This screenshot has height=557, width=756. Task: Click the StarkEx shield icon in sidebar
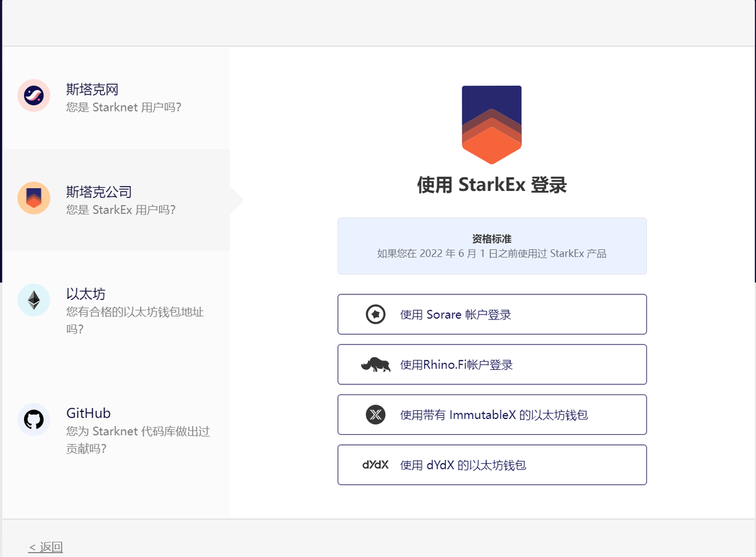click(33, 198)
